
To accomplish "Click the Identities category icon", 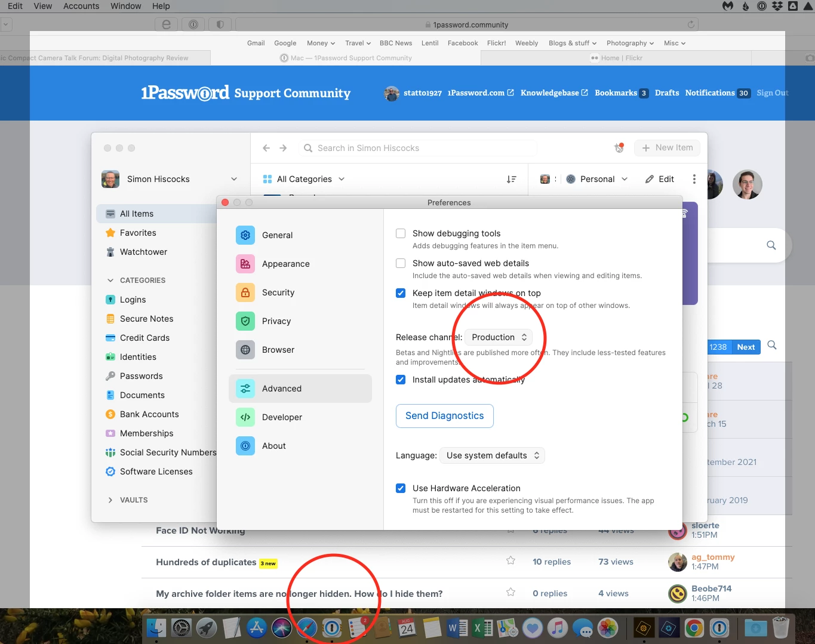I will pyautogui.click(x=110, y=357).
